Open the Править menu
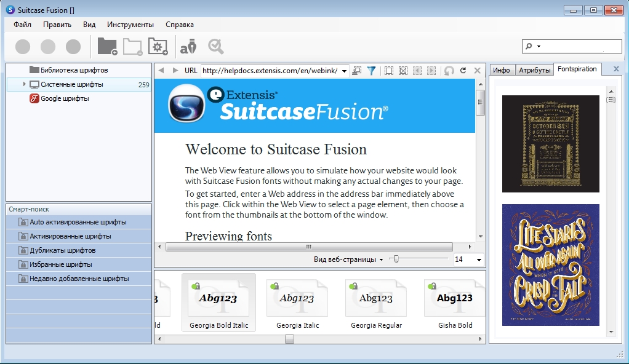This screenshot has height=364, width=629. tap(57, 25)
